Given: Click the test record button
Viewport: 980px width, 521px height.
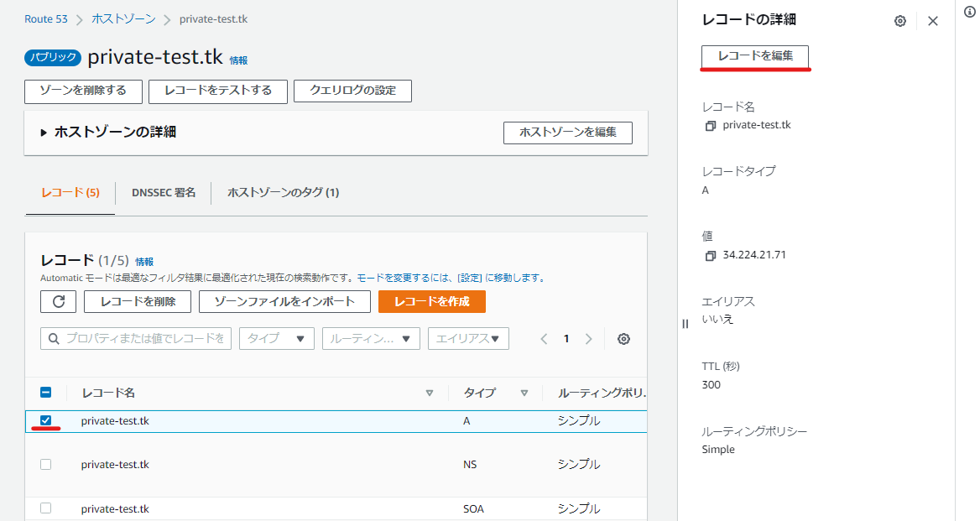Looking at the screenshot, I should pos(218,91).
